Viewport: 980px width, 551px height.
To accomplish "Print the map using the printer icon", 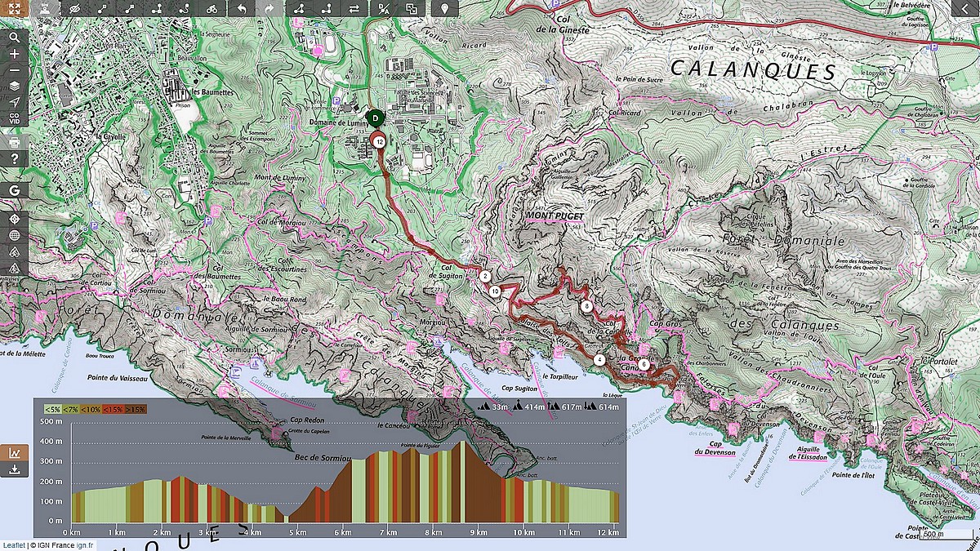I will click(x=14, y=142).
